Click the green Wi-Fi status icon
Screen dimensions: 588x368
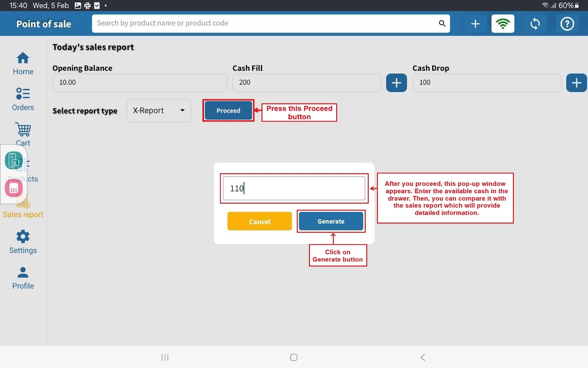(503, 24)
